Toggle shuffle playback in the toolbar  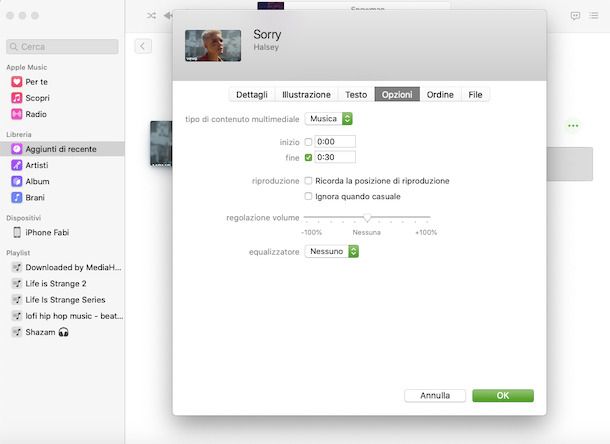151,16
